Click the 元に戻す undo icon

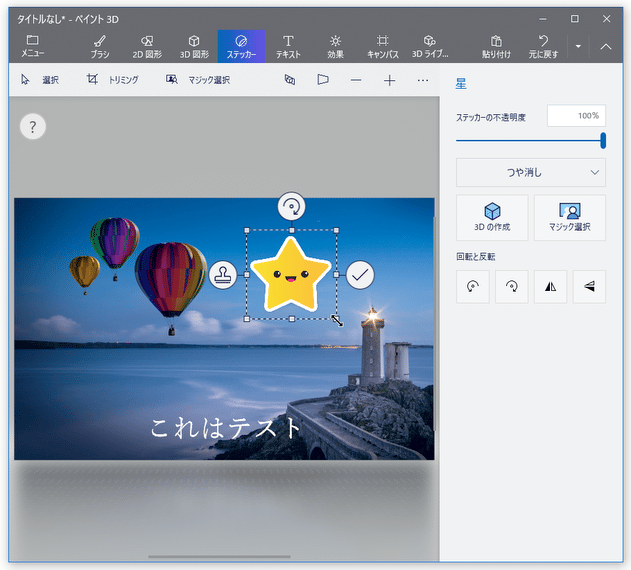point(543,46)
